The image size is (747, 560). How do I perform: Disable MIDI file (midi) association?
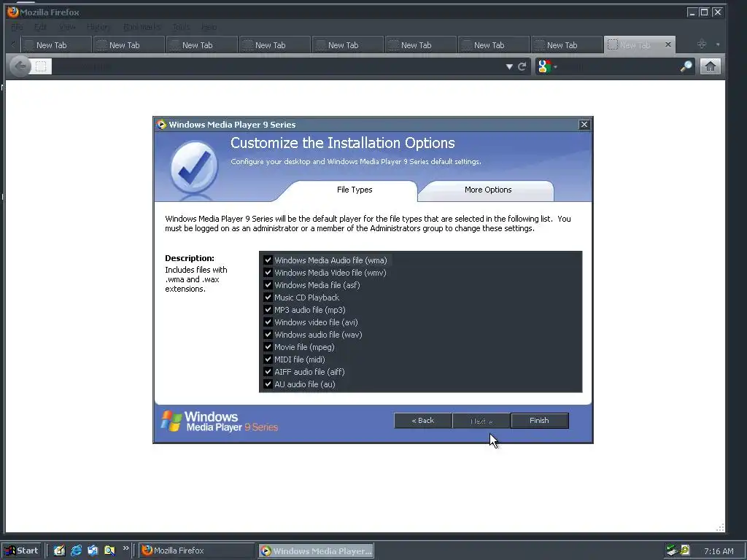click(x=268, y=359)
